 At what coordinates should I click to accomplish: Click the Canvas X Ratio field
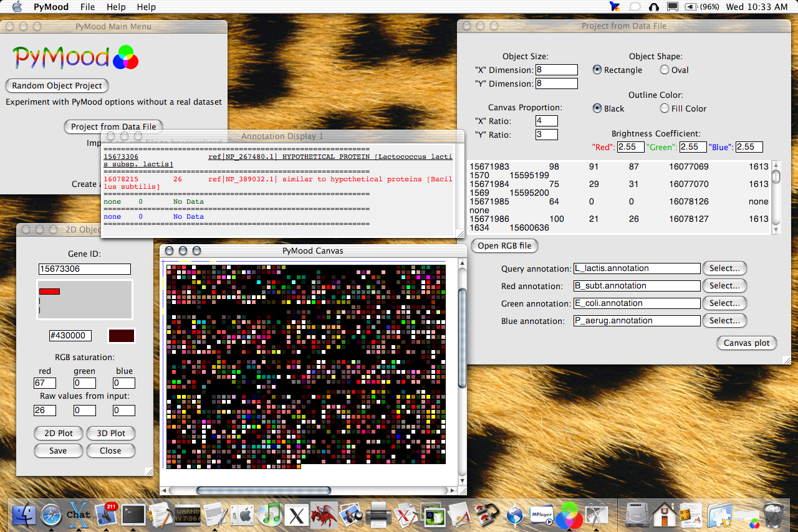(547, 121)
